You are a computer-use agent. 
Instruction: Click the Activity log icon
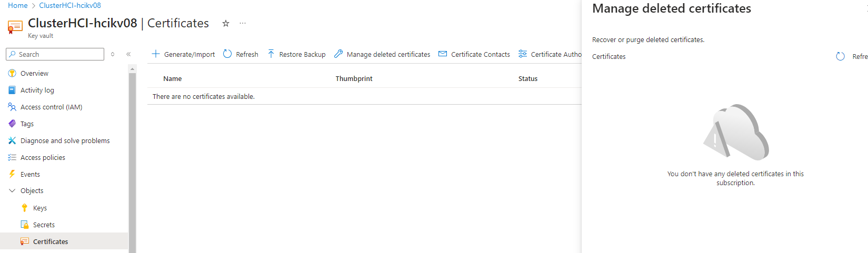coord(12,90)
